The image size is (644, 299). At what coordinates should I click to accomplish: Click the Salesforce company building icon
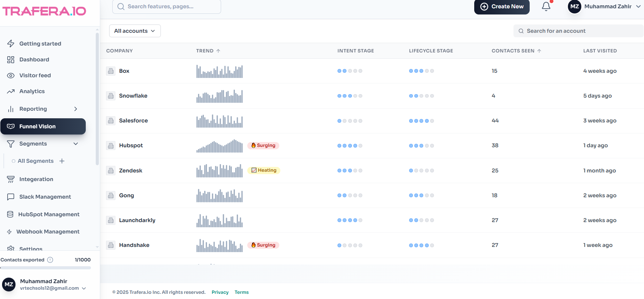(x=111, y=121)
